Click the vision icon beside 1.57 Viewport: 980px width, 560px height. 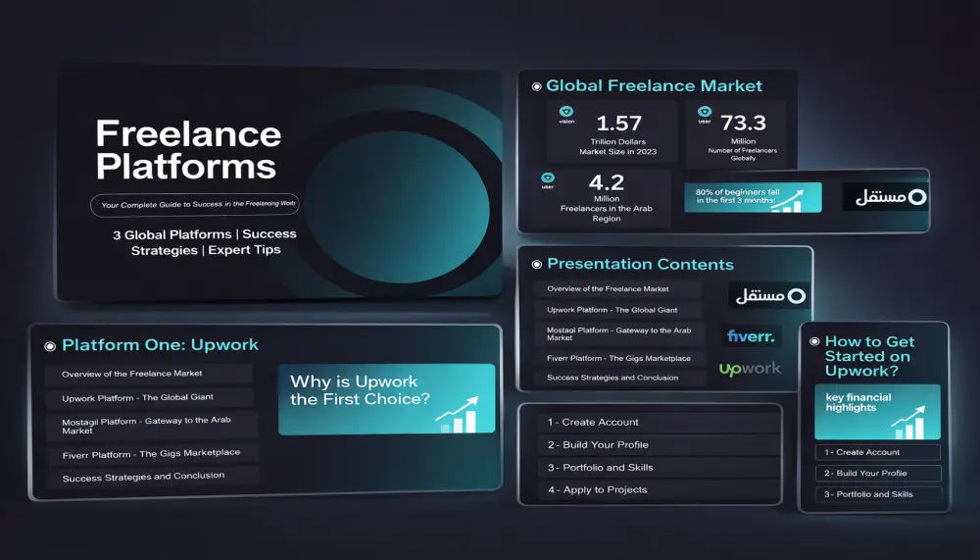click(566, 112)
